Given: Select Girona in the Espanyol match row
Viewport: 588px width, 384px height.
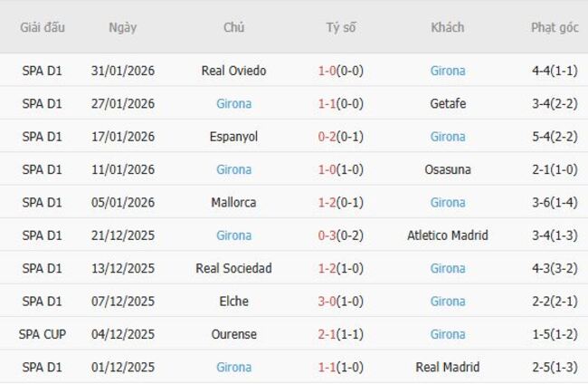Looking at the screenshot, I should (448, 137).
